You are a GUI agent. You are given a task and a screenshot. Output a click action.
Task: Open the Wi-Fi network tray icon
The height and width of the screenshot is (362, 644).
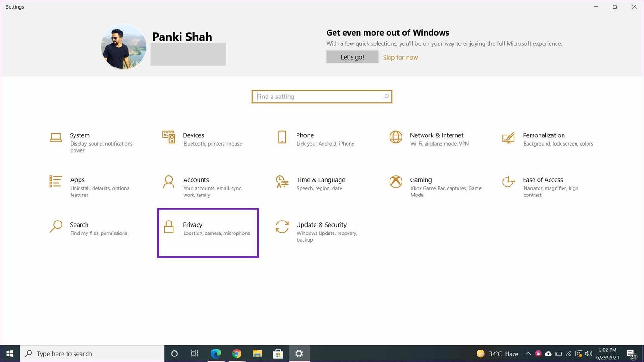click(569, 354)
